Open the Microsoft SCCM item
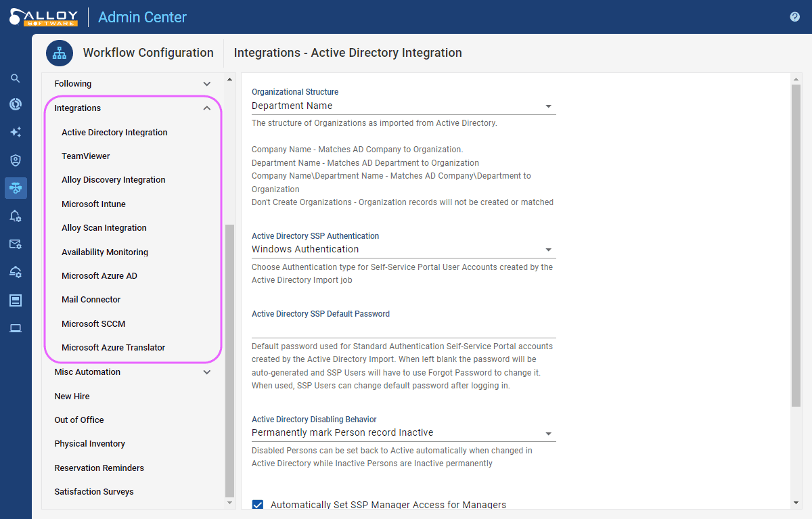This screenshot has height=519, width=812. point(93,324)
